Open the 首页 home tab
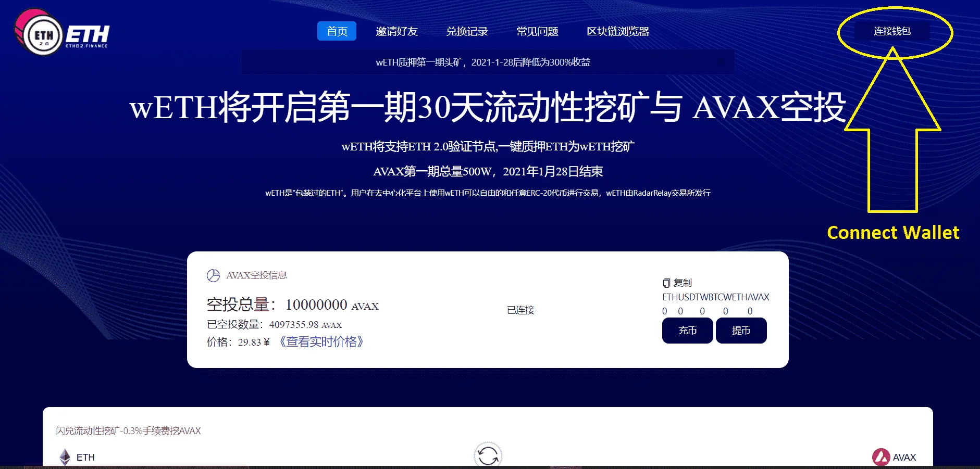Viewport: 980px width, 469px height. pyautogui.click(x=337, y=31)
